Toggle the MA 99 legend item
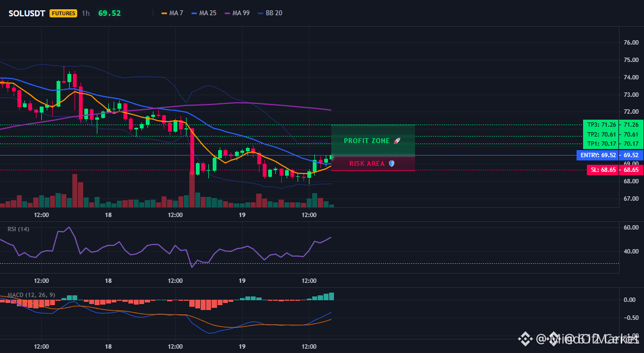The image size is (644, 353). coord(237,13)
